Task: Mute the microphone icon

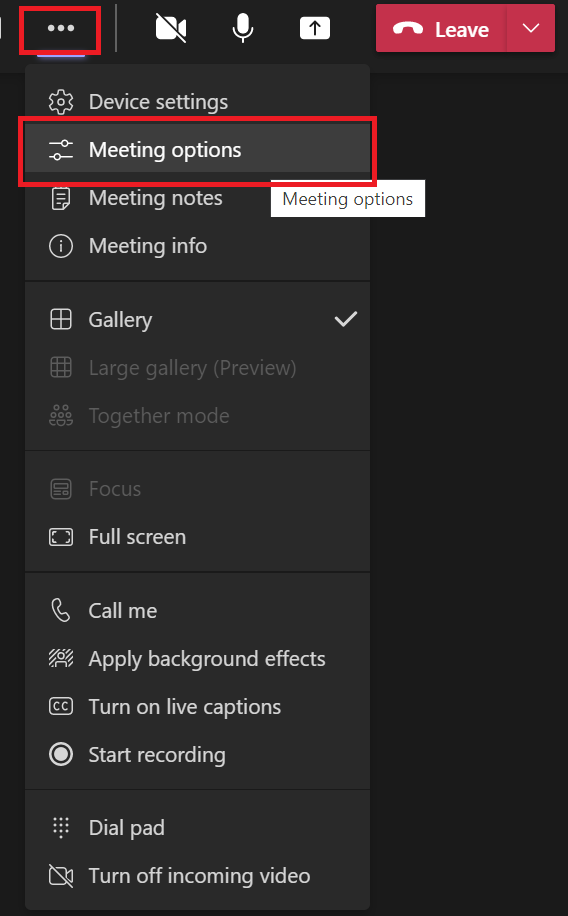Action: 243,28
